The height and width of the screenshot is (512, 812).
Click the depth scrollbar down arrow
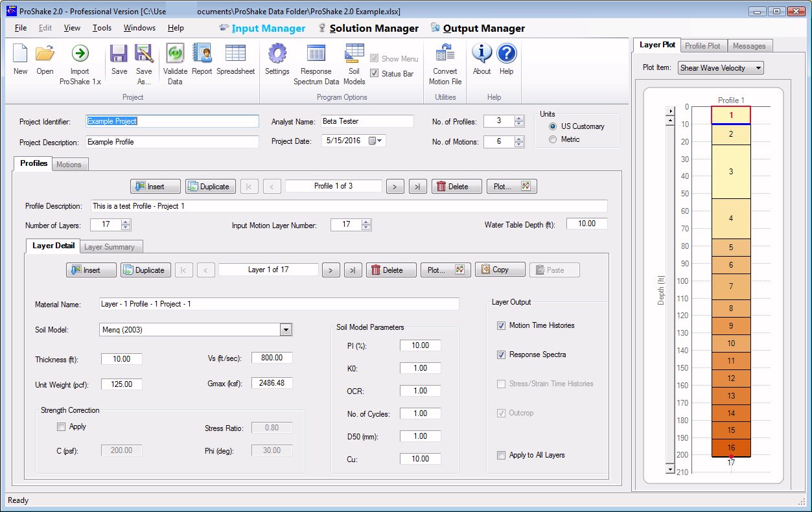click(x=670, y=468)
